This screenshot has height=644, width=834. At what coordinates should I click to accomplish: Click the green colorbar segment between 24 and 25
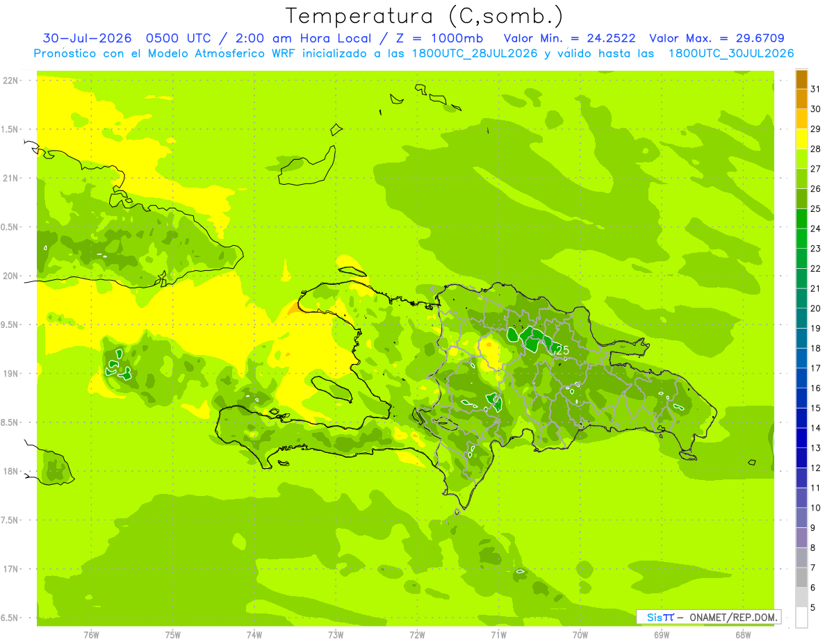coord(801,219)
